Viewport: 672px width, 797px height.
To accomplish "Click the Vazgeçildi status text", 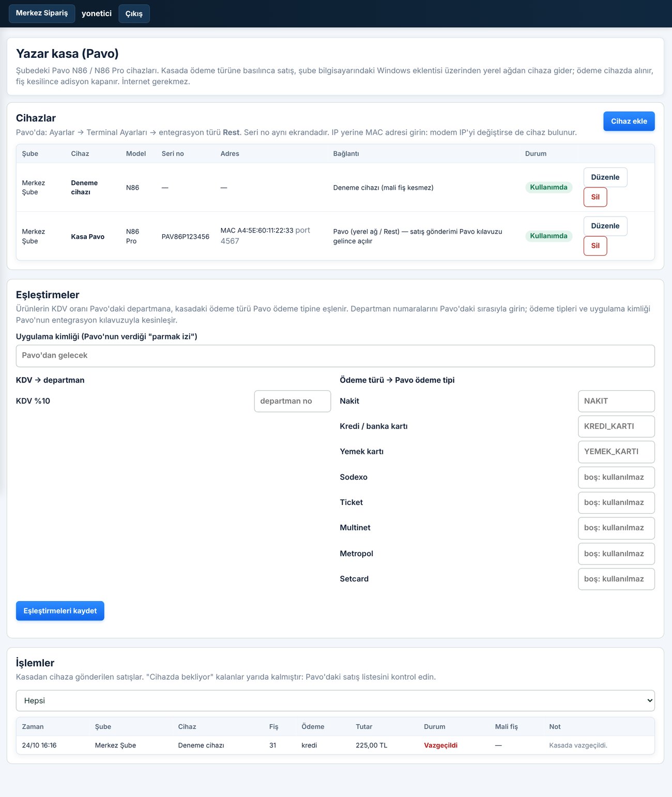I will (x=440, y=745).
